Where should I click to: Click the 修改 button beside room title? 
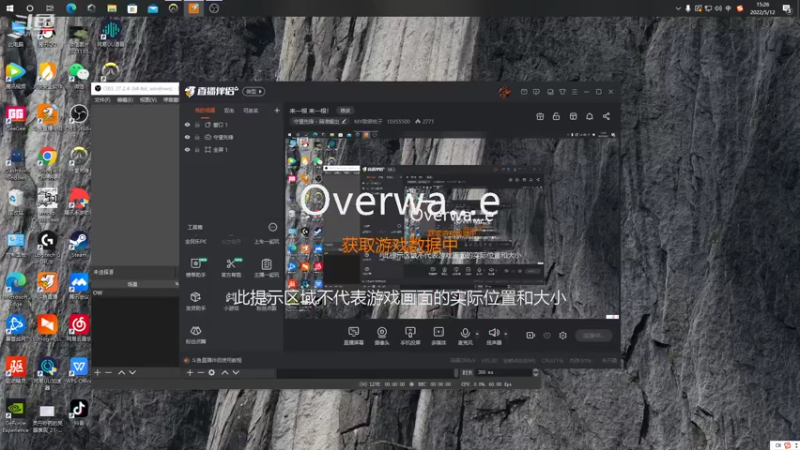click(x=345, y=110)
